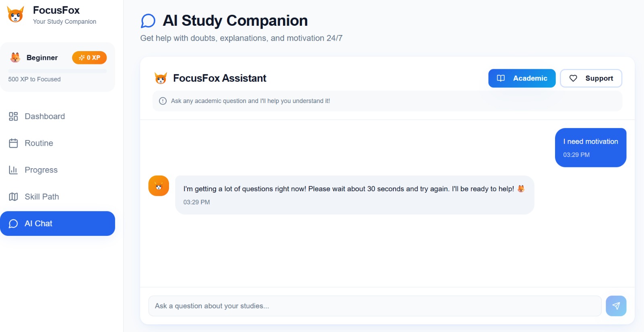Image resolution: width=644 pixels, height=332 pixels.
Task: Open the Dashboard page
Action: coord(45,116)
